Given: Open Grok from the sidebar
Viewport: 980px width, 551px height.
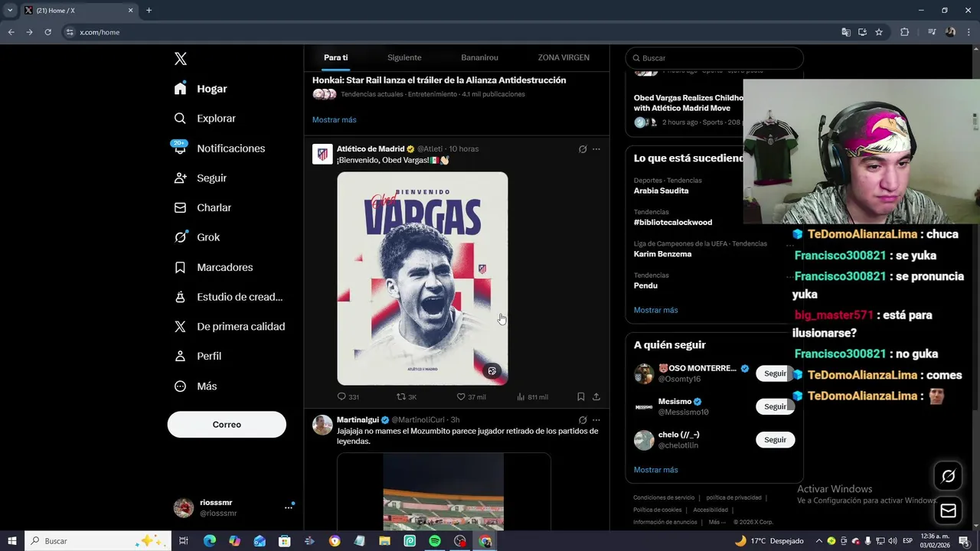Looking at the screenshot, I should point(197,237).
